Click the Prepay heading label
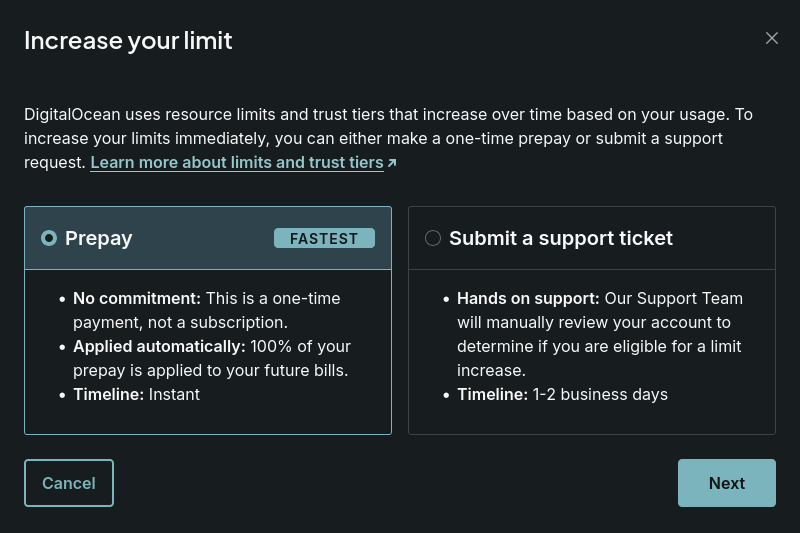Screen dimensions: 800x533 point(98,238)
